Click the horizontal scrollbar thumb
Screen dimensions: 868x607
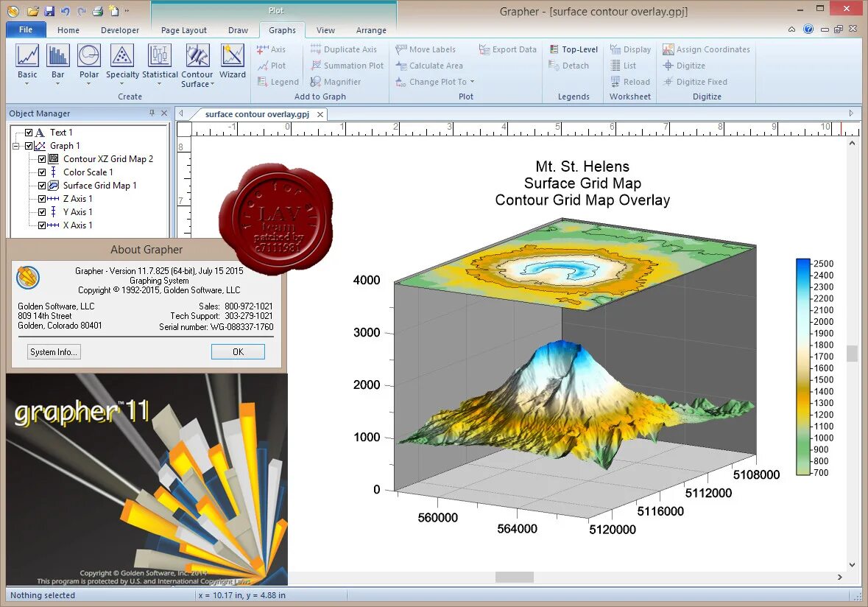tap(515, 577)
